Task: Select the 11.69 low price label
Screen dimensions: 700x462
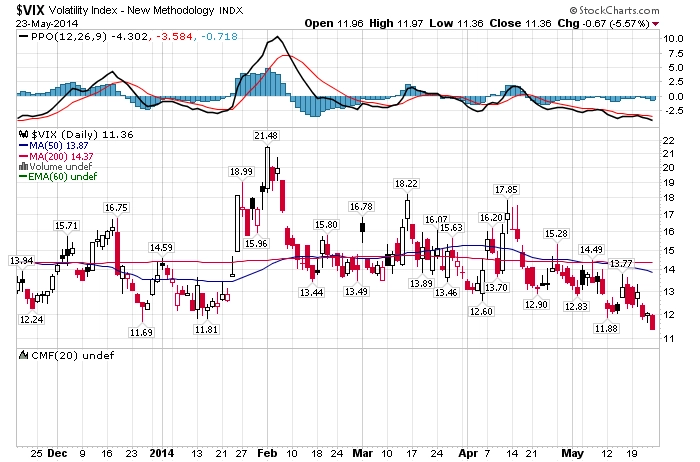Action: click(141, 332)
